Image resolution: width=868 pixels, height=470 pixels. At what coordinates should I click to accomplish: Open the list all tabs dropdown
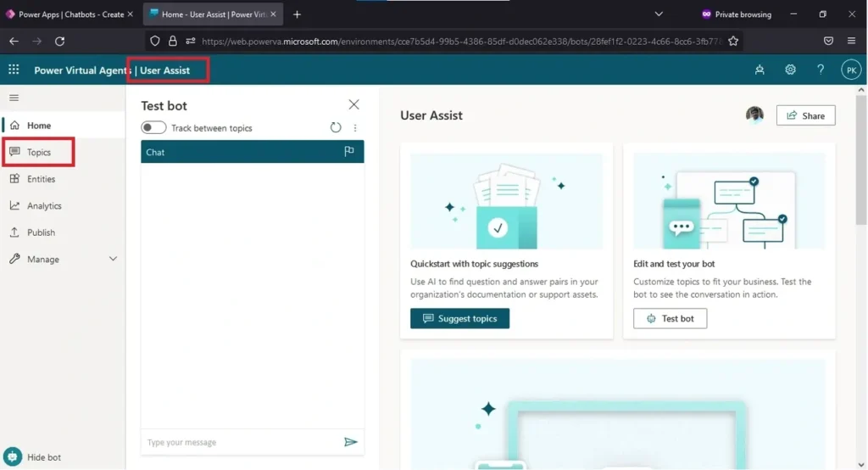659,14
